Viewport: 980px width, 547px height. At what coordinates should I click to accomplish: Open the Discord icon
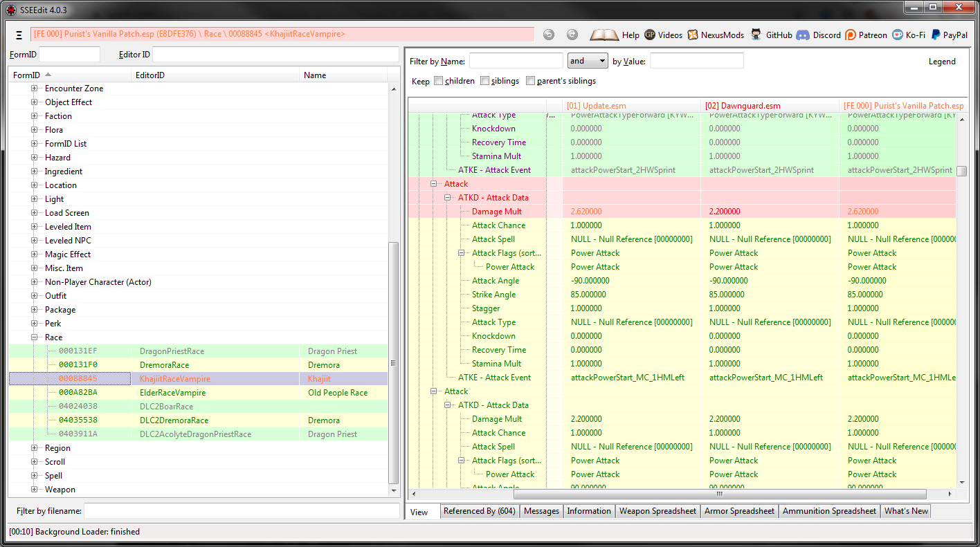point(803,35)
